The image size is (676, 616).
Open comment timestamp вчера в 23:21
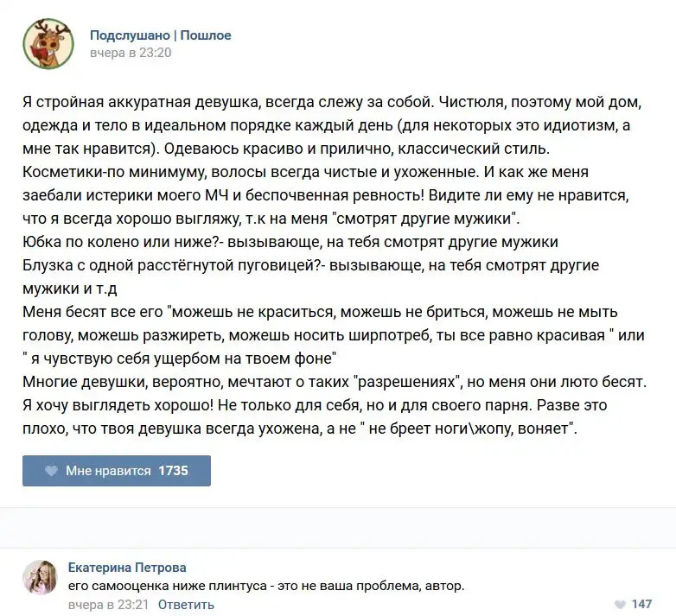(108, 605)
